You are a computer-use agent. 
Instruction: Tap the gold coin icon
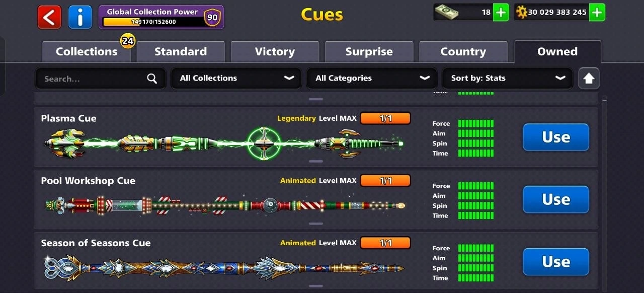522,12
